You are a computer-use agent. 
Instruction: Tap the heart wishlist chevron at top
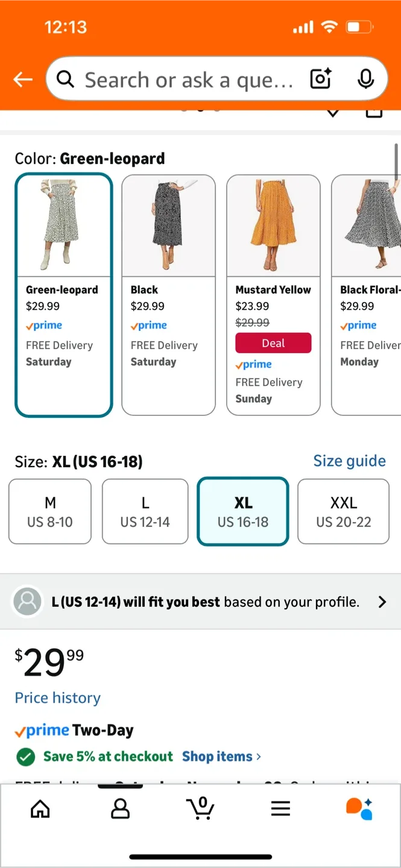click(332, 112)
